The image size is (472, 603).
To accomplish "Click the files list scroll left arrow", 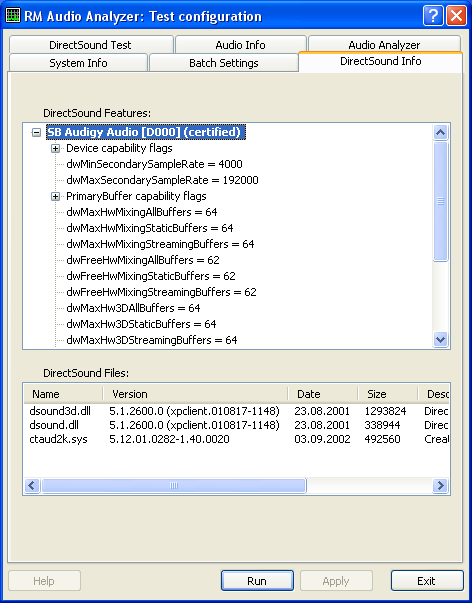I will click(32, 485).
